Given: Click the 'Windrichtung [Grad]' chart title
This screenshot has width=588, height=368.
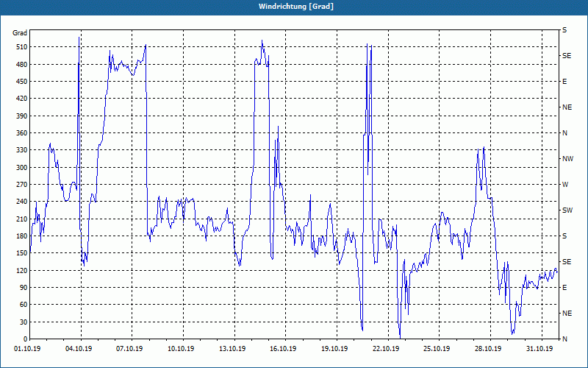Looking at the screenshot, I should tap(296, 7).
